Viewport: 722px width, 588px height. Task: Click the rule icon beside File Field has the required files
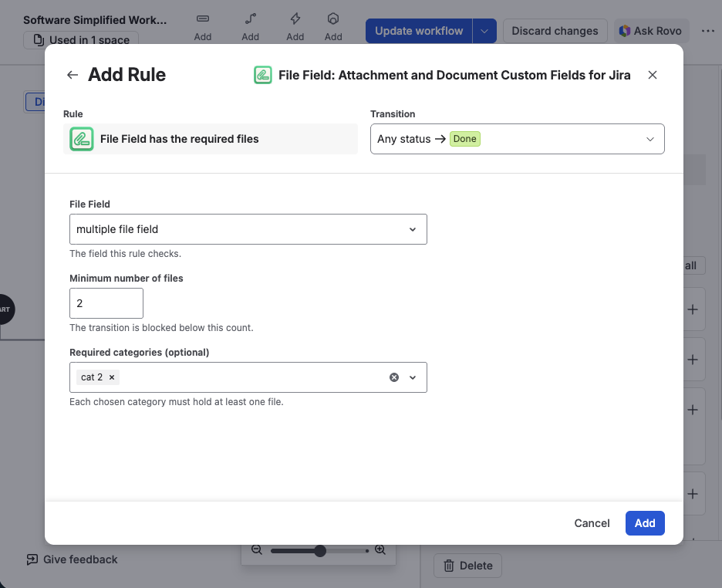coord(82,139)
